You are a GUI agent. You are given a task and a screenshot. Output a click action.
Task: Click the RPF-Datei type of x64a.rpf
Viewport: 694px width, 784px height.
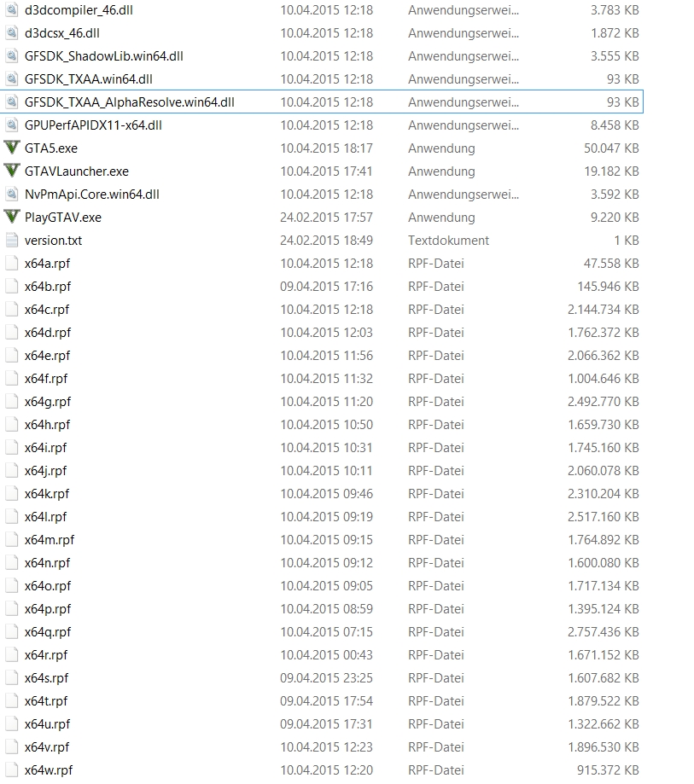point(436,264)
